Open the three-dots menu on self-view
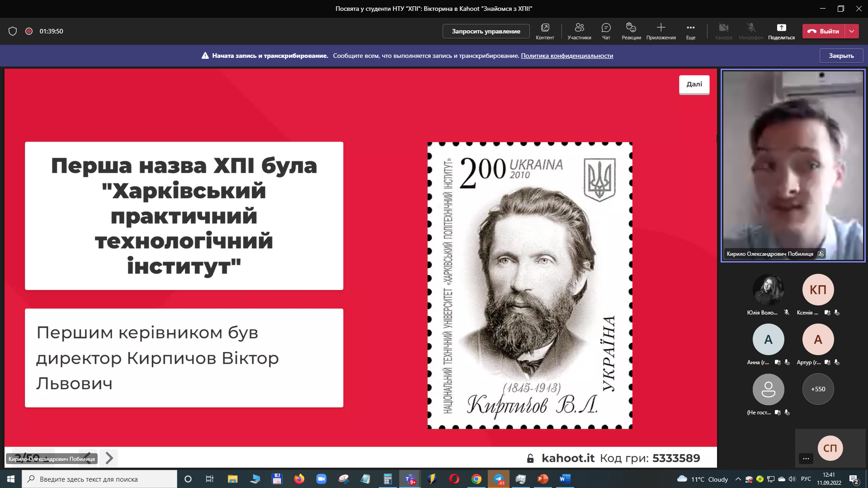The height and width of the screenshot is (488, 868). (806, 459)
